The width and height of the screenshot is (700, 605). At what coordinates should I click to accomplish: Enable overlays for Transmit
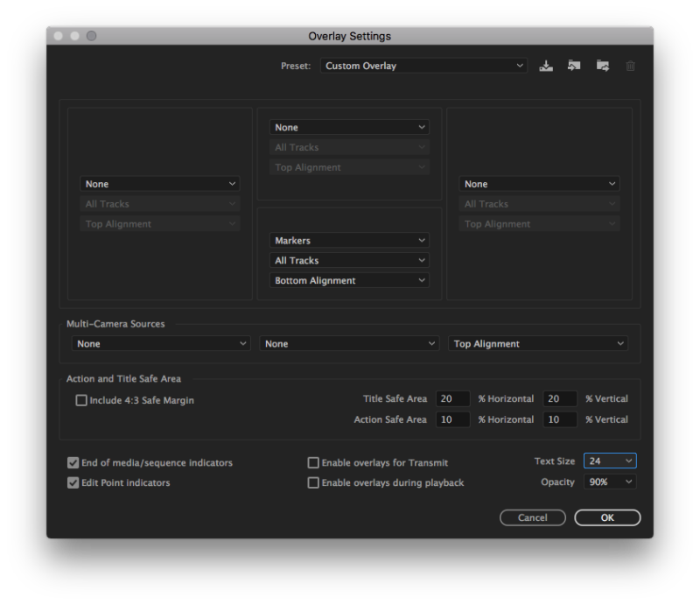313,462
